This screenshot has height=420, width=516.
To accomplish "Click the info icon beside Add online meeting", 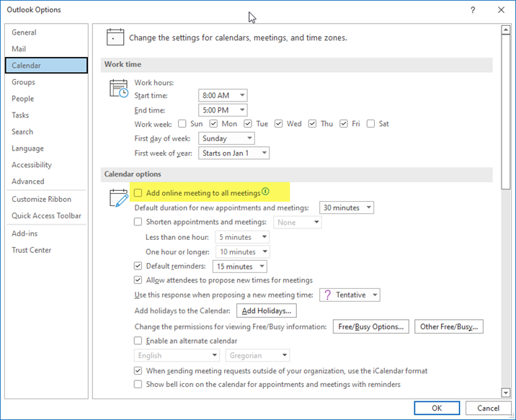I will [x=265, y=192].
